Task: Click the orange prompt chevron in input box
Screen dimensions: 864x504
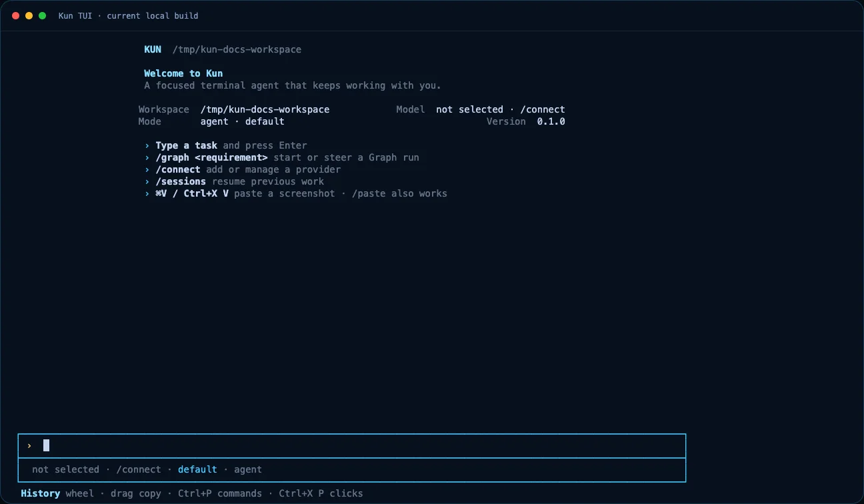Action: click(x=29, y=445)
